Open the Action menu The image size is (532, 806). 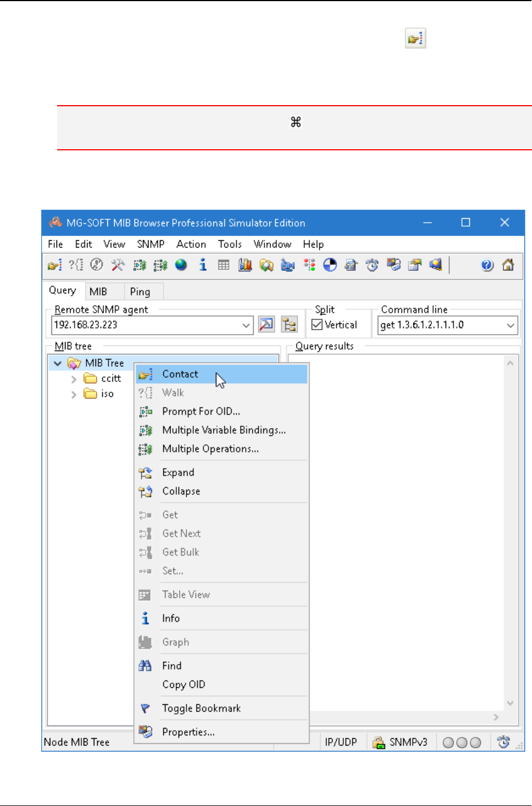pos(191,244)
